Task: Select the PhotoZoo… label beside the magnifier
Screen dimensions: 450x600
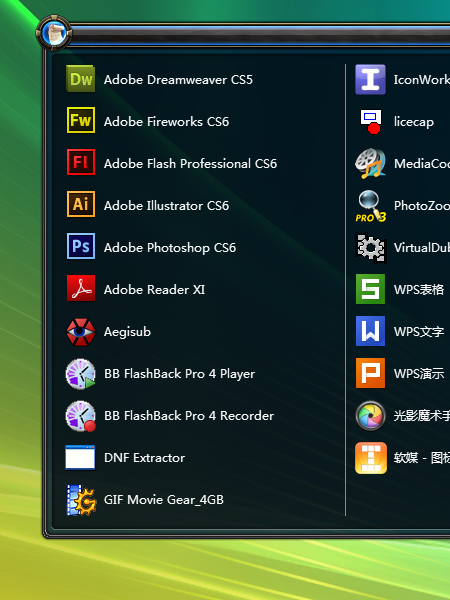Action: (422, 206)
